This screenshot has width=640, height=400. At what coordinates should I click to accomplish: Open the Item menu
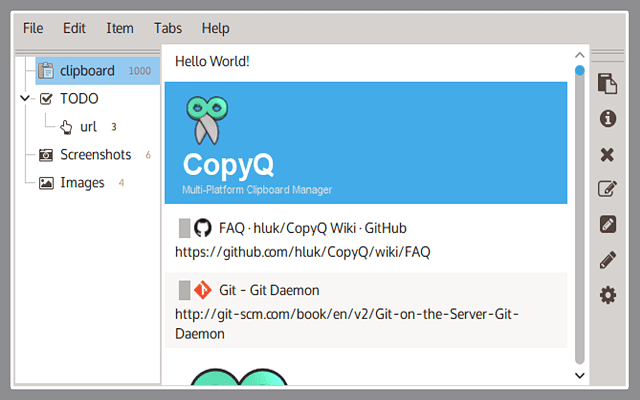(x=120, y=28)
